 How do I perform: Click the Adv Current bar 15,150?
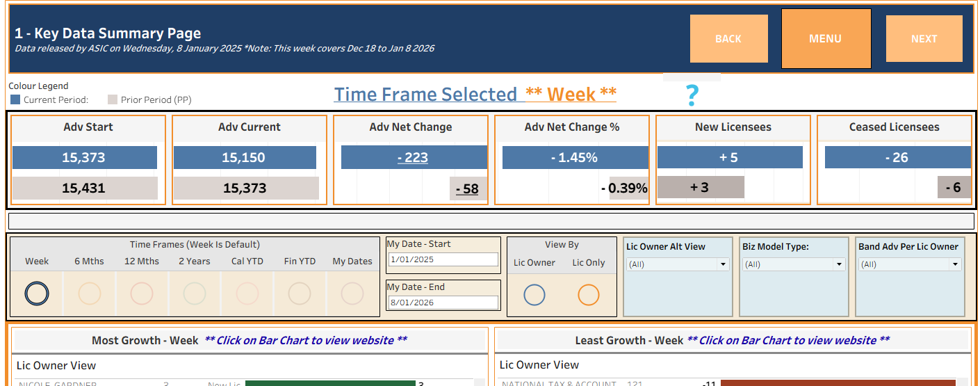click(245, 158)
